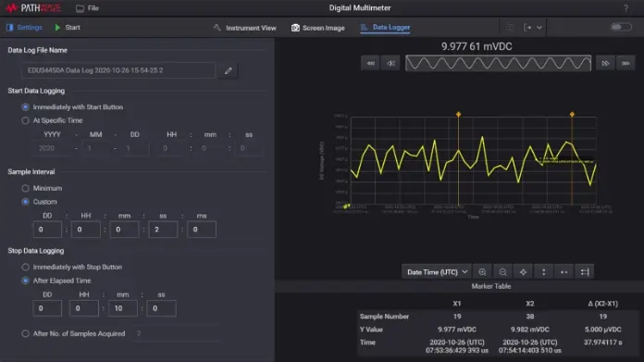Click the 9.977 61 mVDC reading

tap(477, 46)
